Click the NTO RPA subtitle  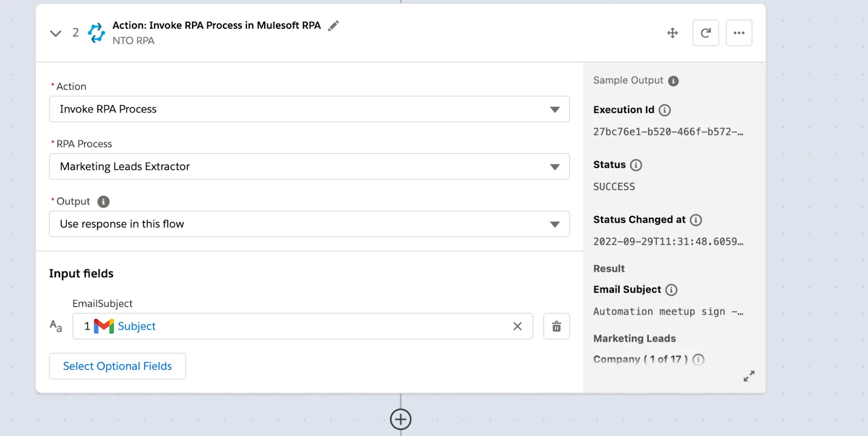133,41
